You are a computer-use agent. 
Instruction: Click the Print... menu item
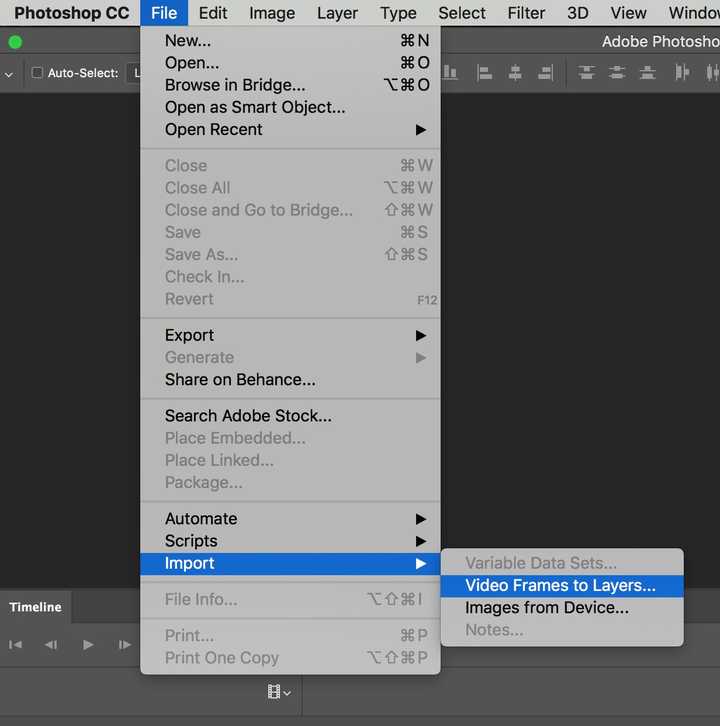coord(290,635)
